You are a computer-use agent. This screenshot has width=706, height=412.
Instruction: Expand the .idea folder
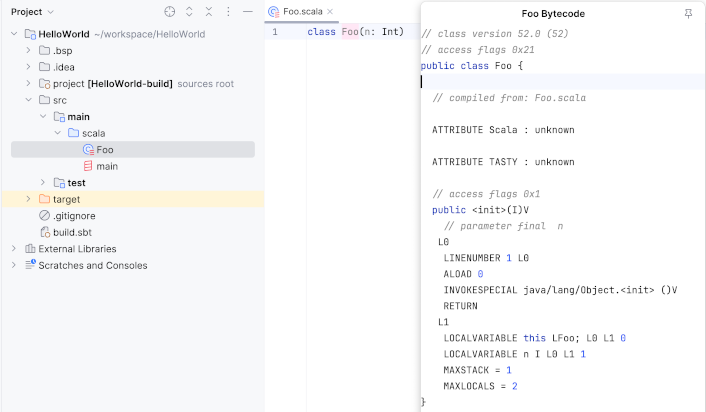(x=27, y=67)
